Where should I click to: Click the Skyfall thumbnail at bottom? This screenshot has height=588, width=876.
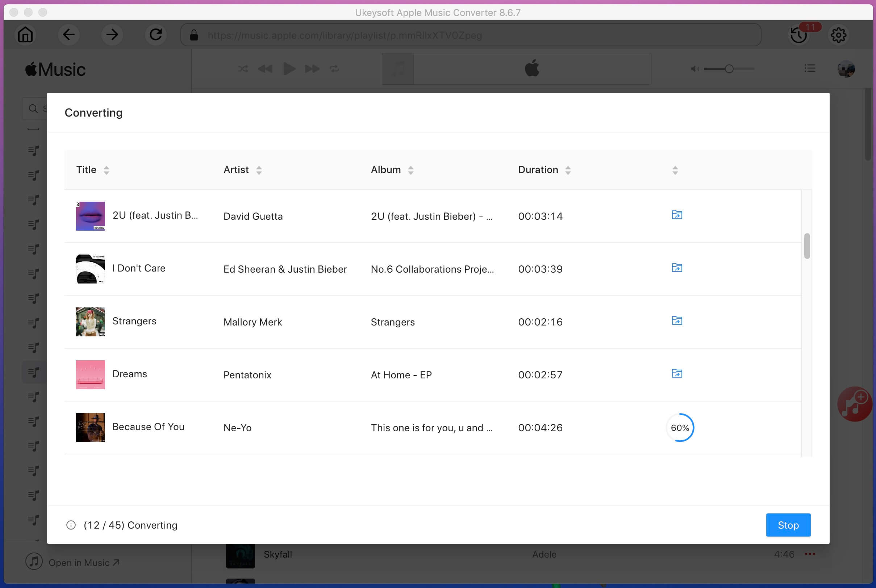(240, 554)
